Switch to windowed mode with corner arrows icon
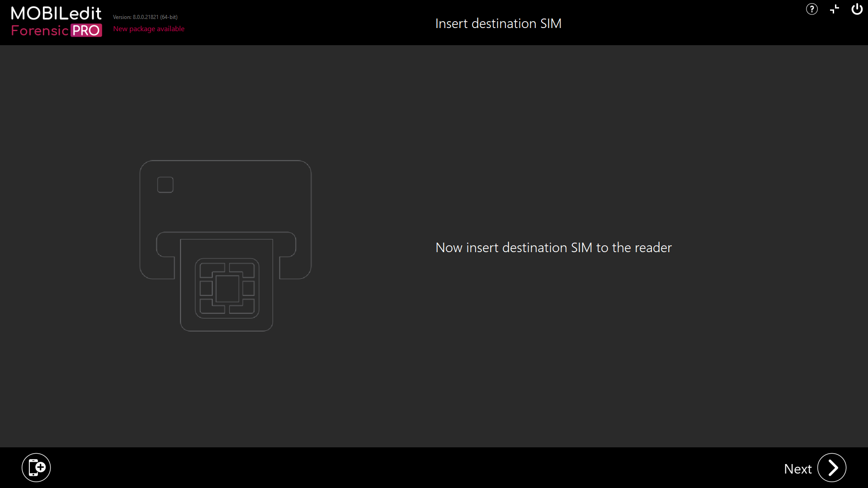The image size is (868, 488). [x=834, y=9]
